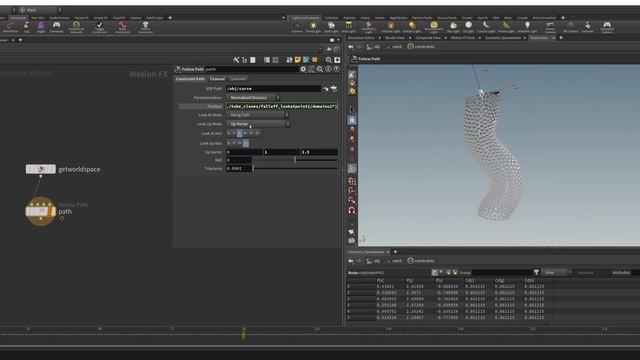Click the SOP Path node chooser icon

click(334, 89)
